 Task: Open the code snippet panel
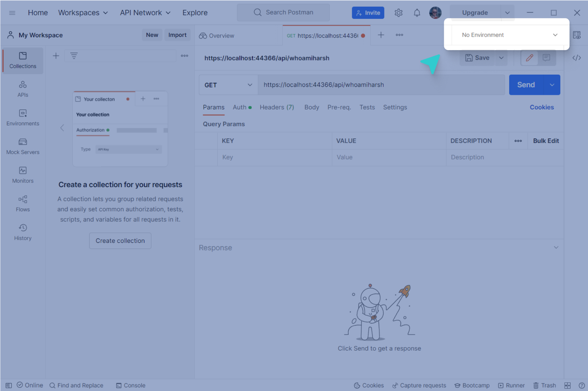click(x=577, y=57)
